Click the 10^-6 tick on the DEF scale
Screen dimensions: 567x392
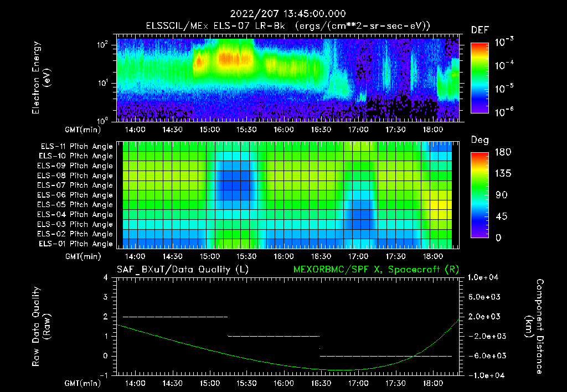[x=504, y=112]
